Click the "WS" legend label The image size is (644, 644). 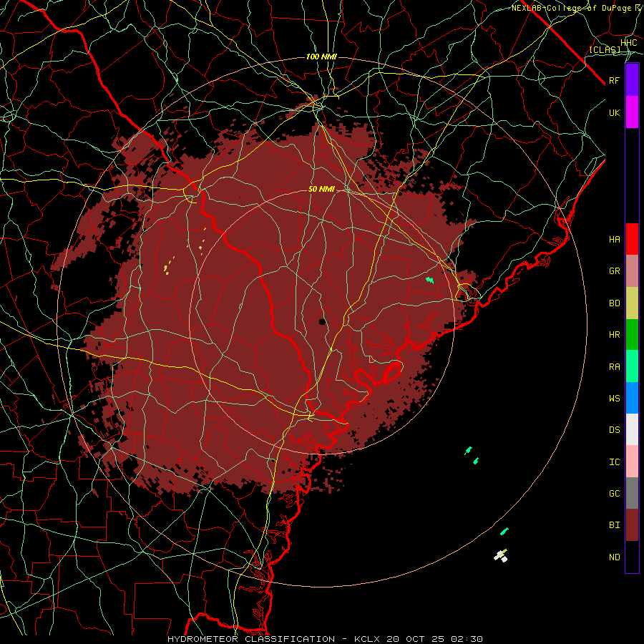[x=614, y=398]
